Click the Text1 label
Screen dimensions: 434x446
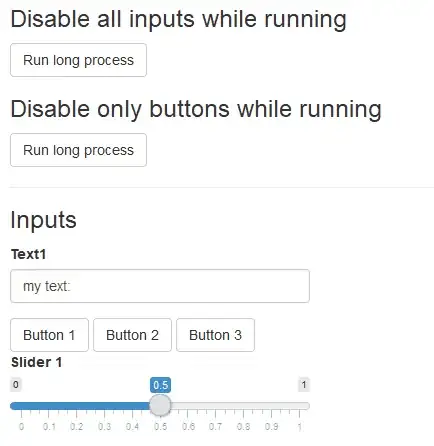[28, 254]
